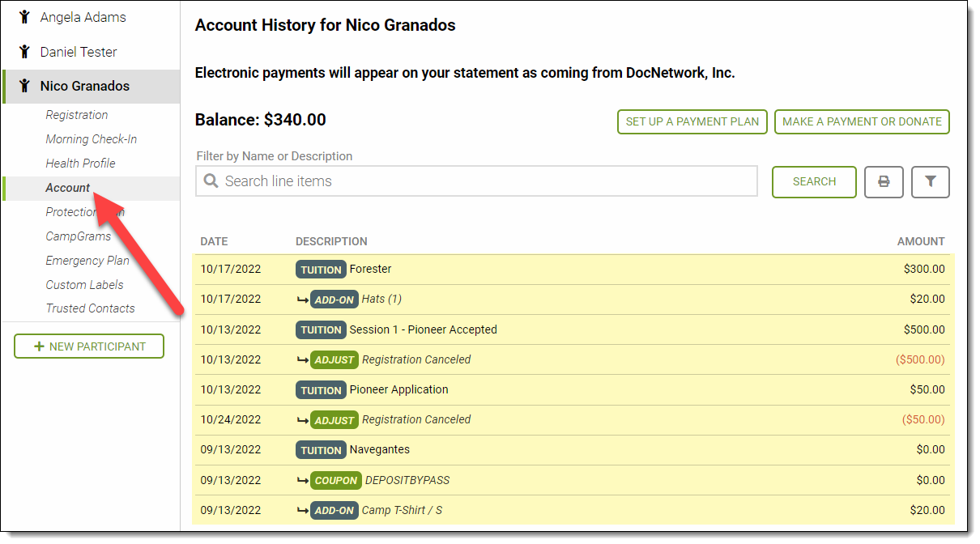Select Angela Adams participant
The width and height of the screenshot is (980, 544).
(x=83, y=17)
